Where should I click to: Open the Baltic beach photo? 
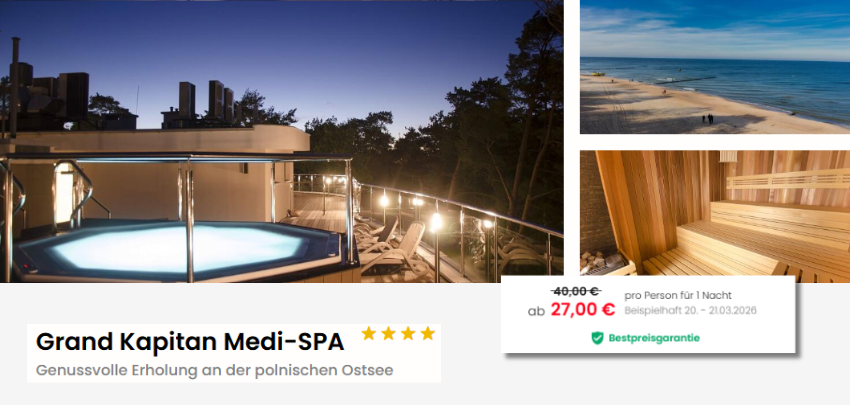point(715,67)
